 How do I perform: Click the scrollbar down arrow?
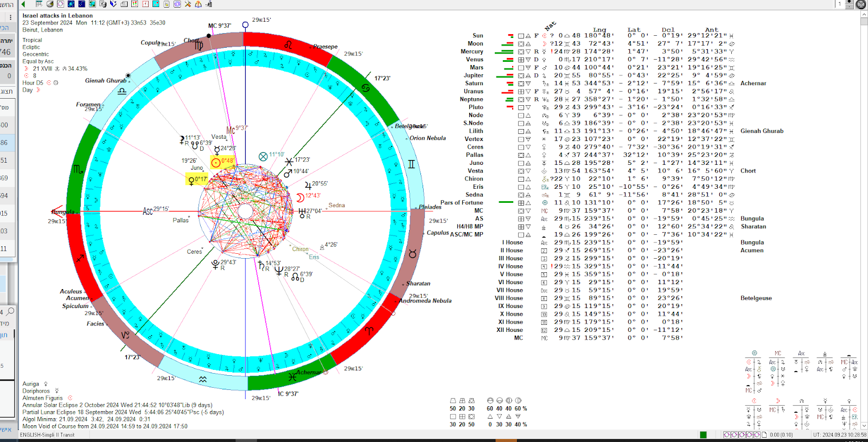(864, 426)
